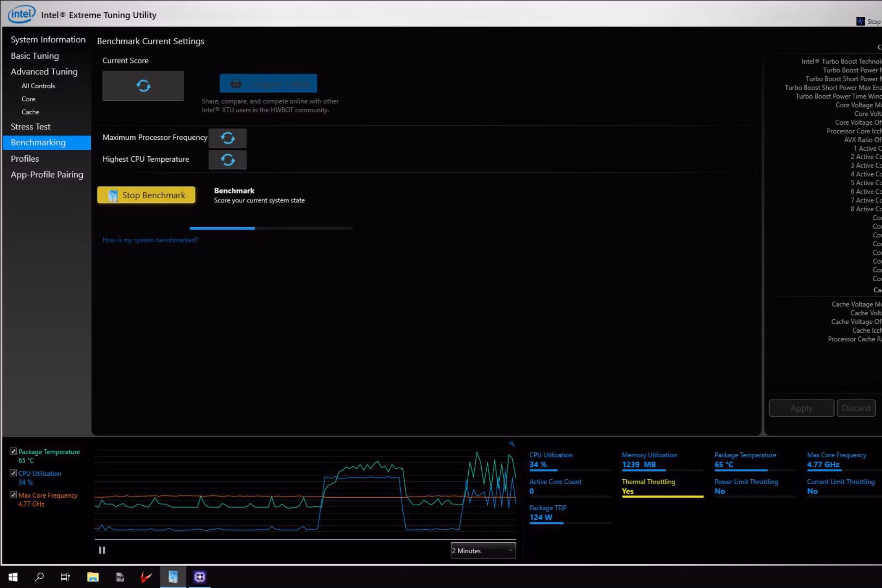Switch to the Stress Test section
Image resolution: width=882 pixels, height=588 pixels.
[31, 126]
